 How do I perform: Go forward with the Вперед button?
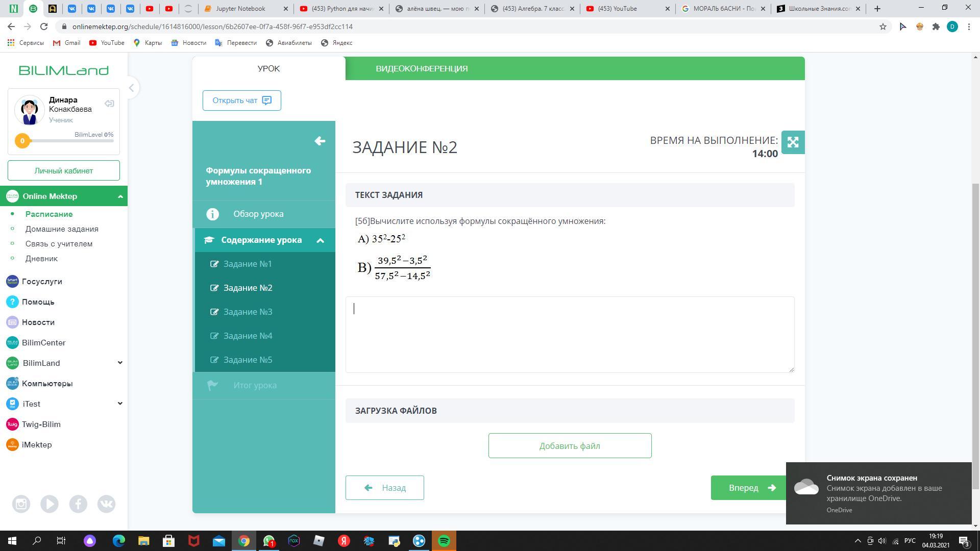[x=748, y=488]
